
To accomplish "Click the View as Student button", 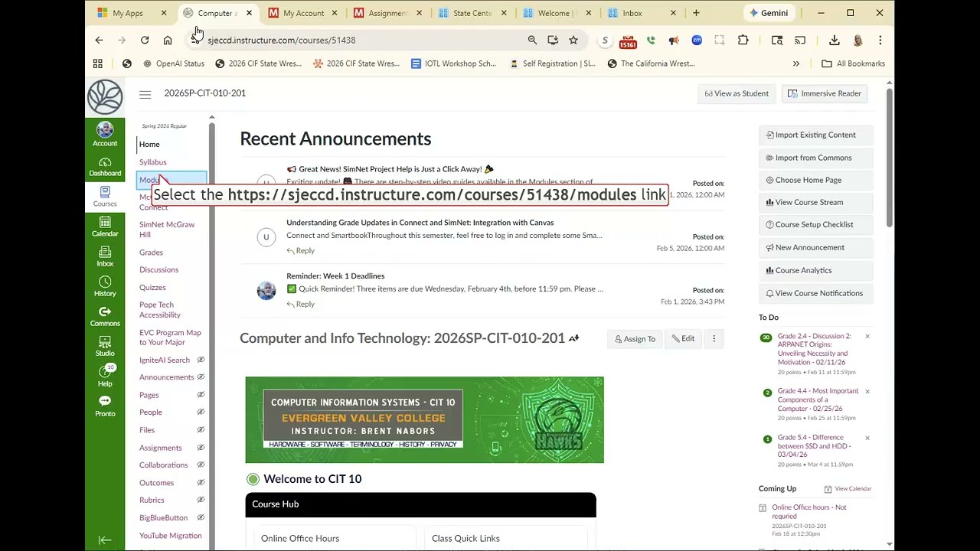I will 737,93.
